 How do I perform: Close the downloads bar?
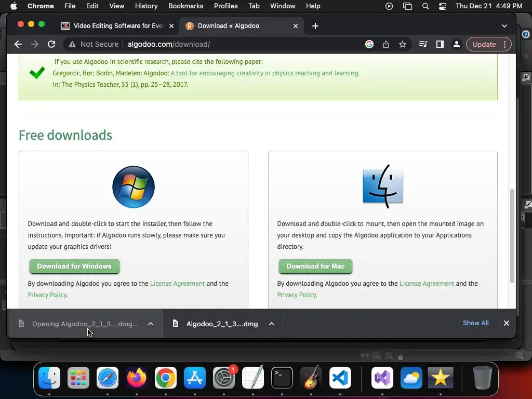pyautogui.click(x=506, y=323)
